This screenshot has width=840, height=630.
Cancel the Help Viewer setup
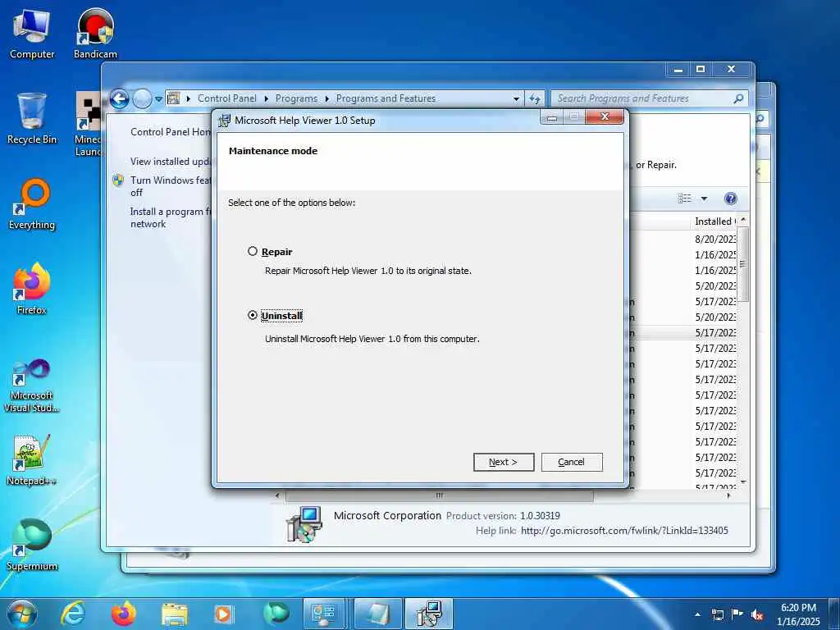[x=572, y=462]
